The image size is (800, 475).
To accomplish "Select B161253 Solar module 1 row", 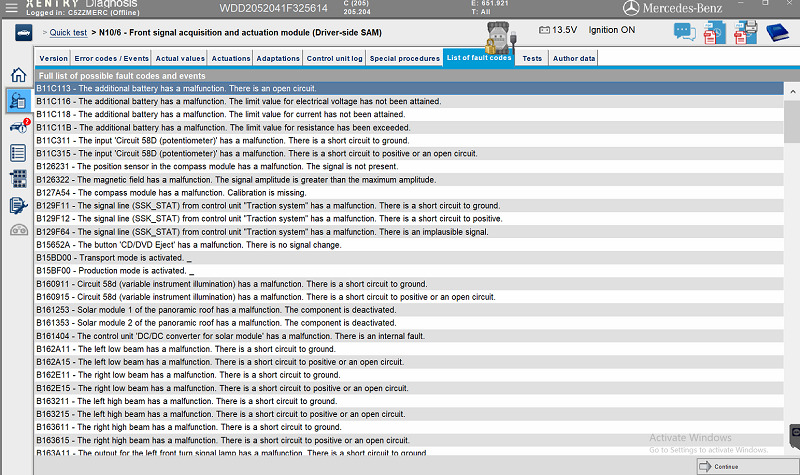I will tap(409, 310).
